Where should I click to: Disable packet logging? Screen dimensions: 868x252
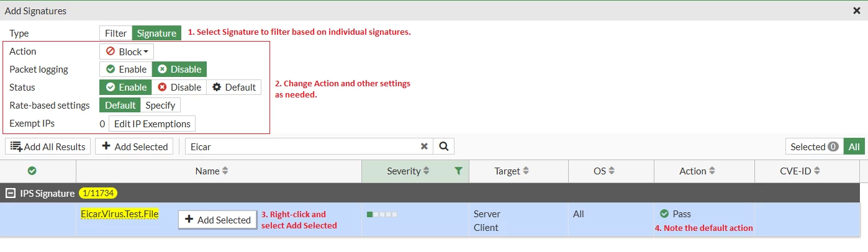(180, 69)
